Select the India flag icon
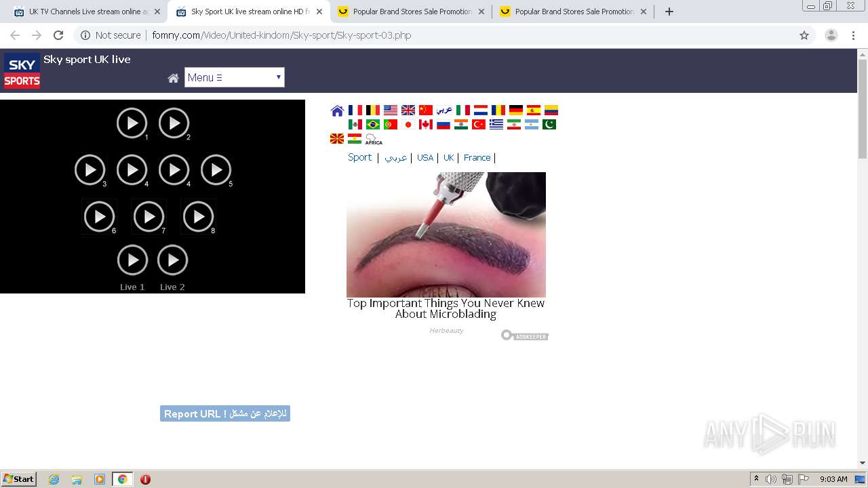Screen dimensions: 868x488 (x=461, y=124)
